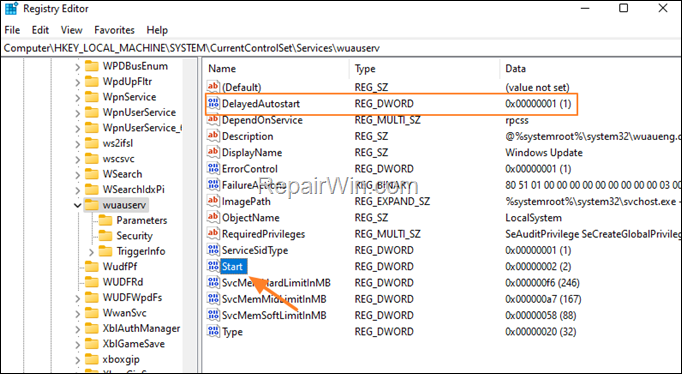Open the Edit menu
Image resolution: width=682 pixels, height=374 pixels.
40,30
